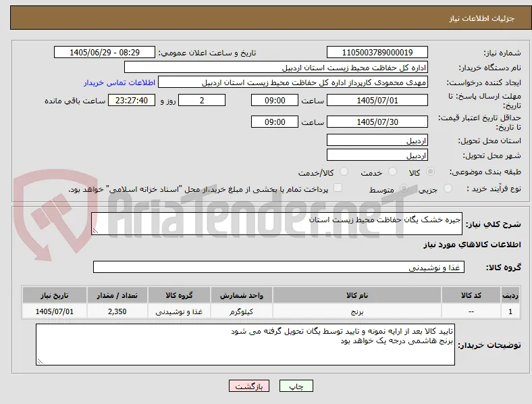This screenshot has height=404, width=532.
Task: Click the remaining time field 23:27:40
Action: (x=132, y=100)
